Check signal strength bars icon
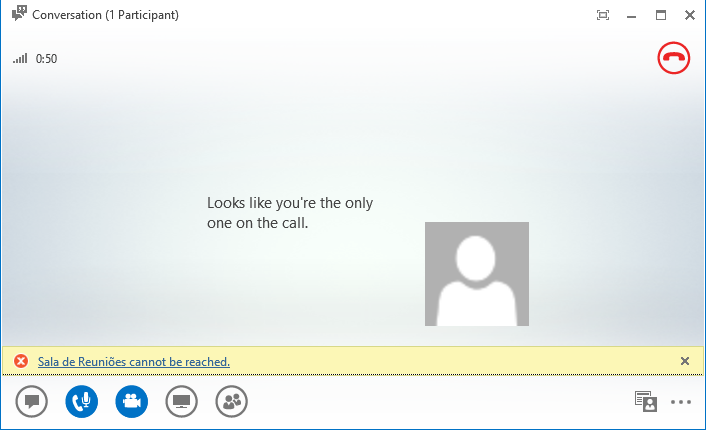The width and height of the screenshot is (706, 430). point(20,59)
